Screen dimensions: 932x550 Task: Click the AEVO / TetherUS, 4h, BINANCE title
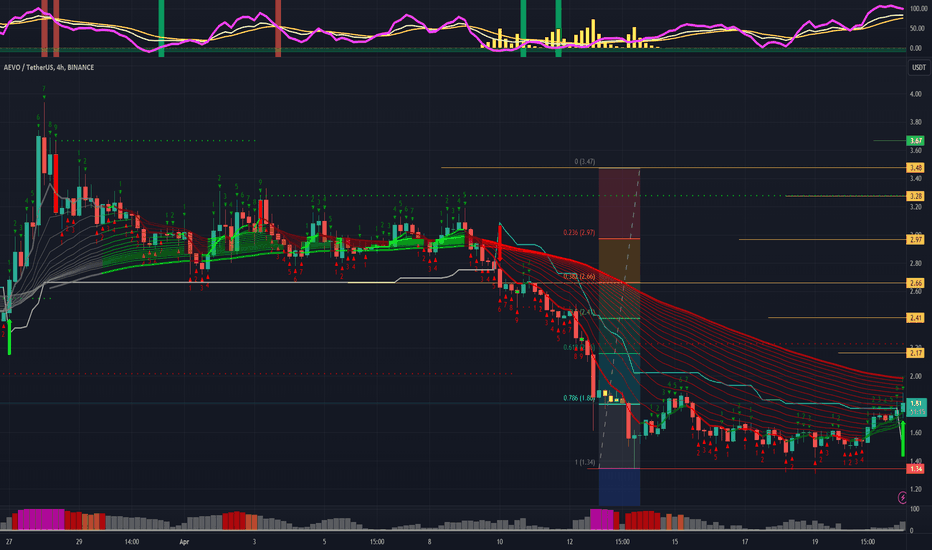tap(49, 68)
